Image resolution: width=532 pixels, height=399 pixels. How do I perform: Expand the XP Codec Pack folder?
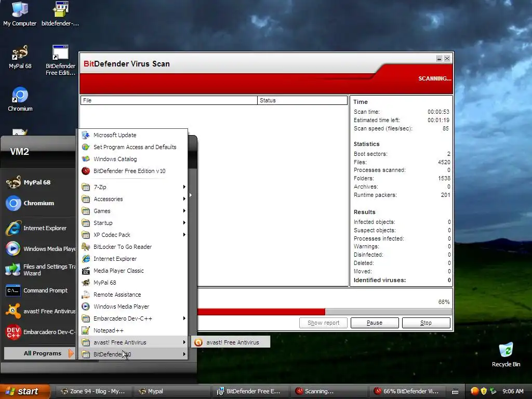point(134,235)
